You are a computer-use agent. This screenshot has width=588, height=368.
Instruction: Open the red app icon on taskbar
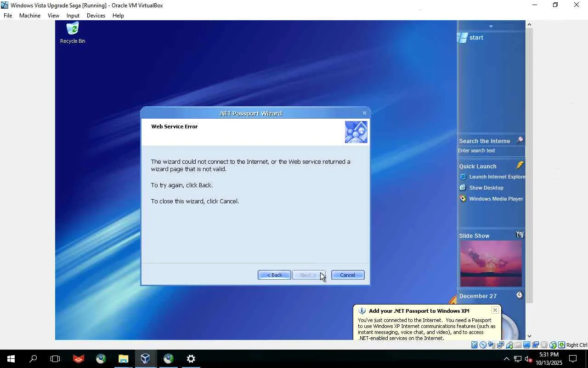(x=79, y=359)
